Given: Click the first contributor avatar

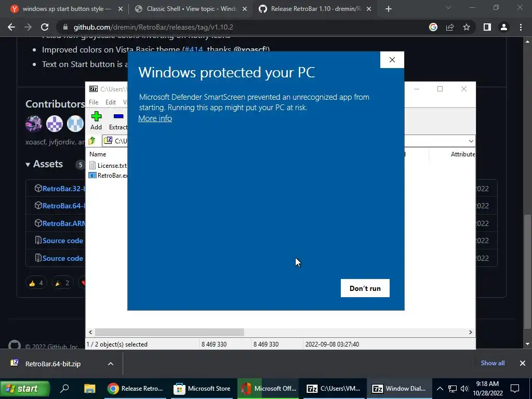Looking at the screenshot, I should pyautogui.click(x=34, y=123).
